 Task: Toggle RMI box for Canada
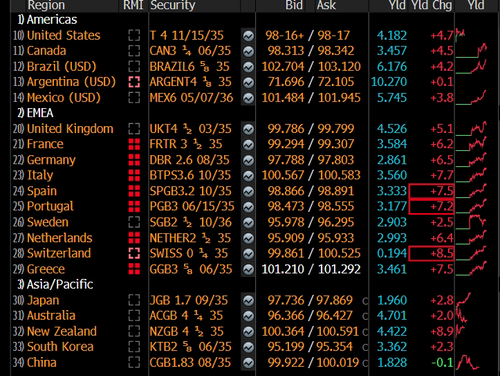[134, 51]
